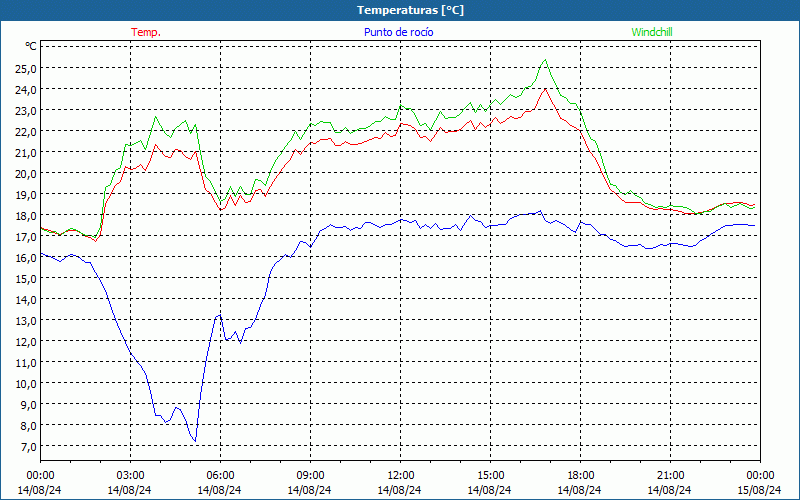Click the Temperaturas [°C] chart title
Image resolution: width=800 pixels, height=500 pixels.
point(410,10)
